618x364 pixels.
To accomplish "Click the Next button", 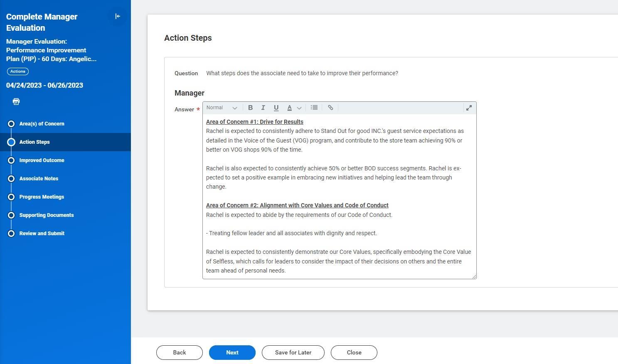I will 232,352.
